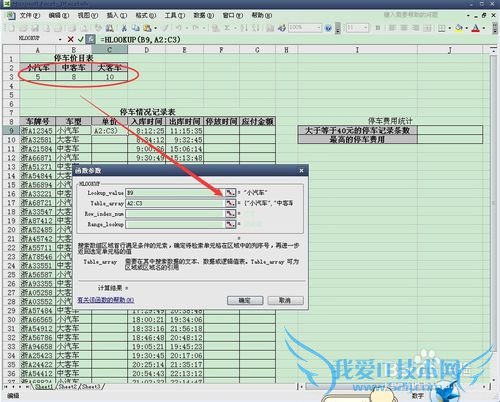
Task: Click the red Font Color A icon
Action: click(476, 28)
